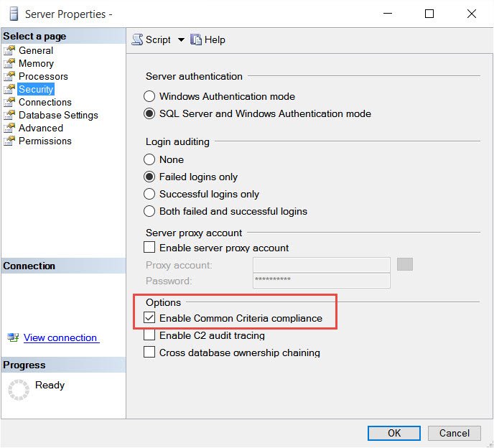
Task: Click the Memory page icon
Action: (x=9, y=63)
